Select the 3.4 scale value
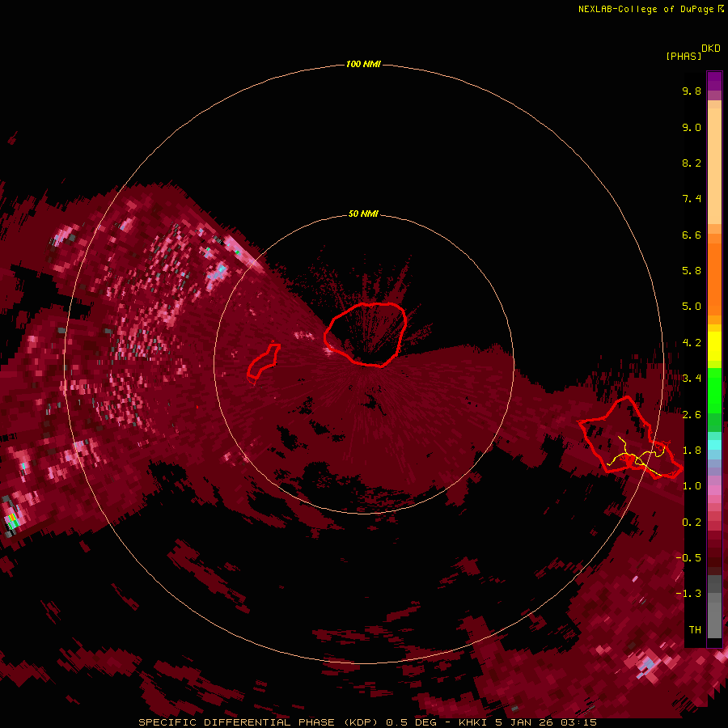Screen dimensions: 728x728 (x=692, y=379)
